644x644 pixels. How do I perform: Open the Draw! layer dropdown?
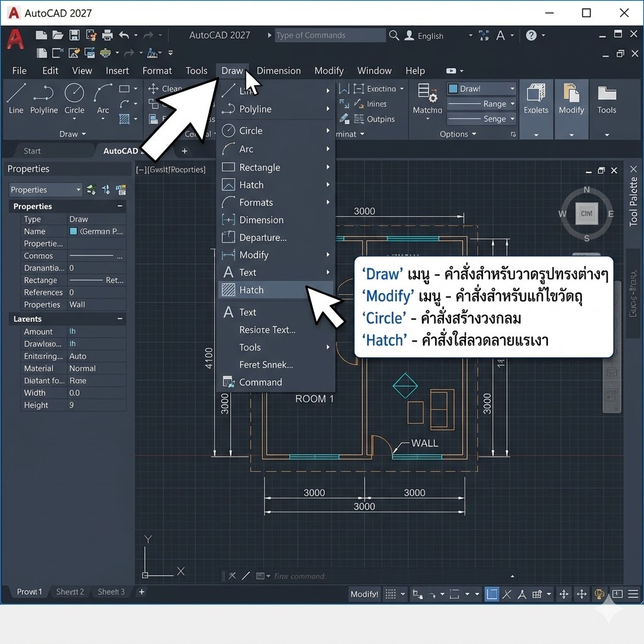tap(482, 89)
